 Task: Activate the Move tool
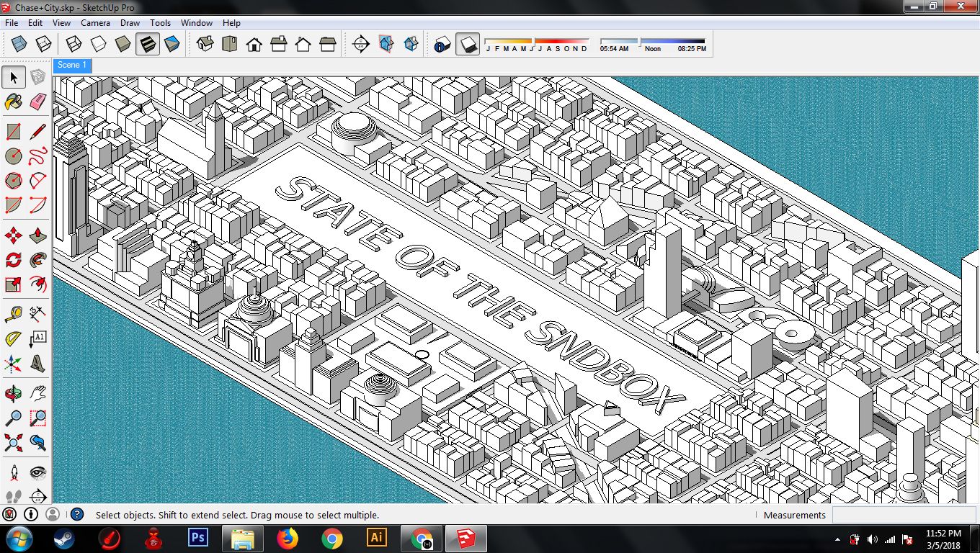pos(14,235)
